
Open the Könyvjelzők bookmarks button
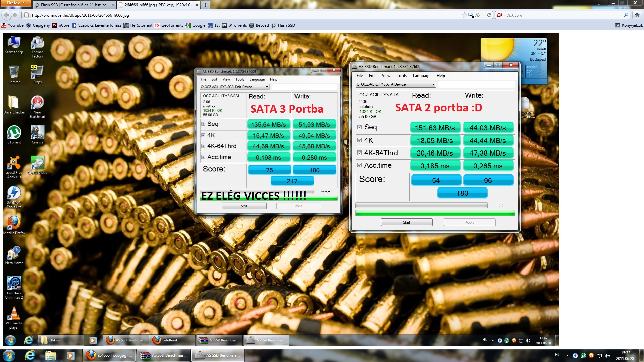[629, 25]
